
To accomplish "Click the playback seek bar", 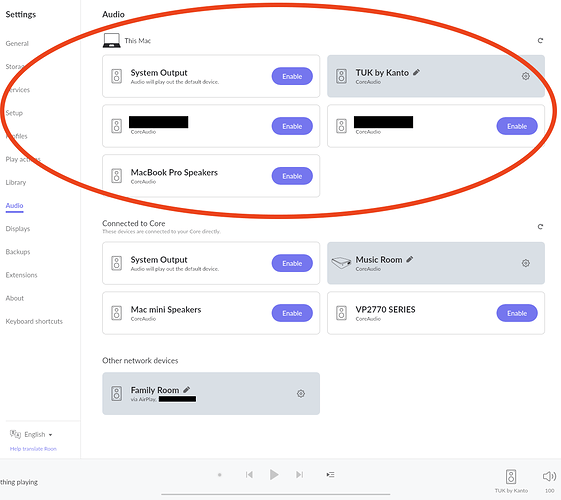I will [x=275, y=494].
